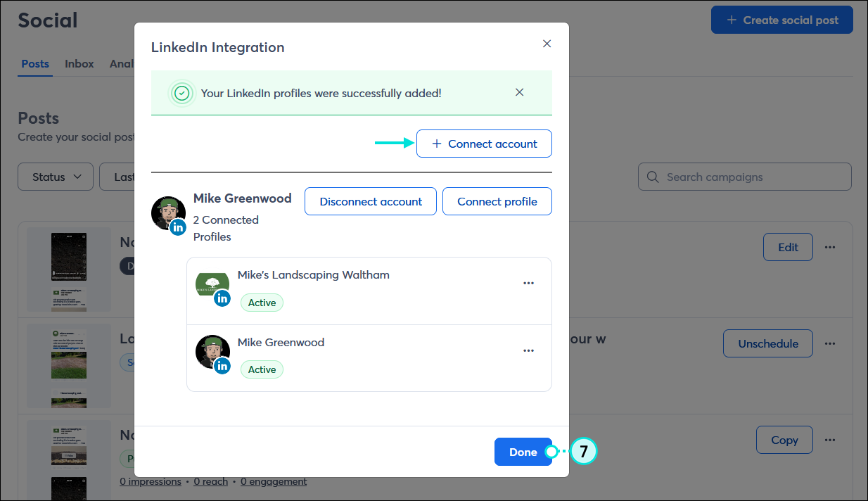The height and width of the screenshot is (501, 868).
Task: Click the Done button
Action: pyautogui.click(x=523, y=452)
